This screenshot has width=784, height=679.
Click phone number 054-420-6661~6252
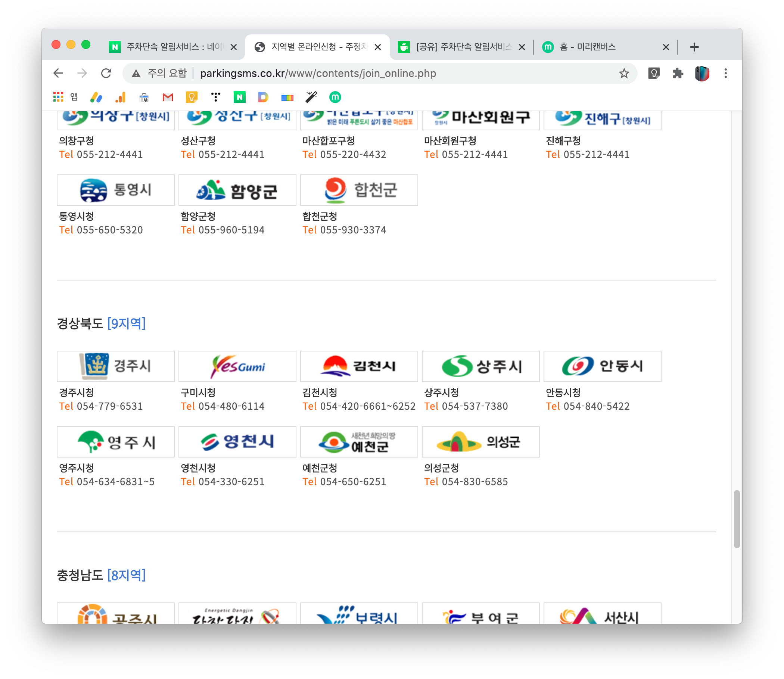click(367, 406)
